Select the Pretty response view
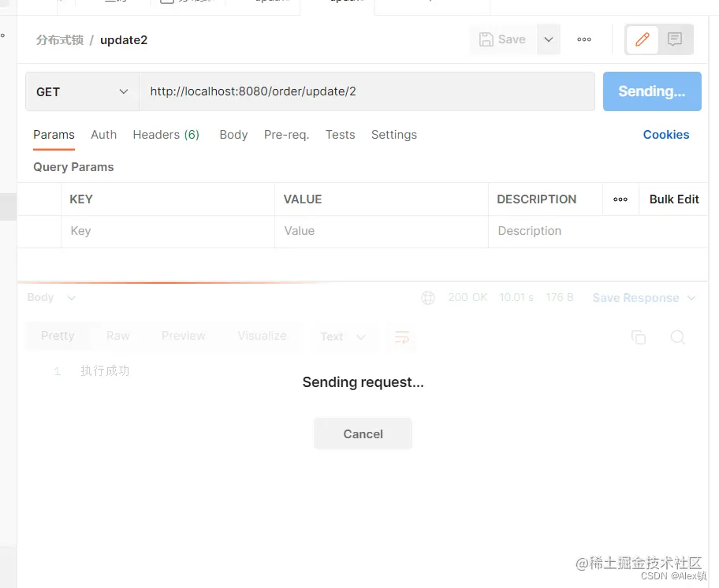Screen dimensions: 719x588 58,336
